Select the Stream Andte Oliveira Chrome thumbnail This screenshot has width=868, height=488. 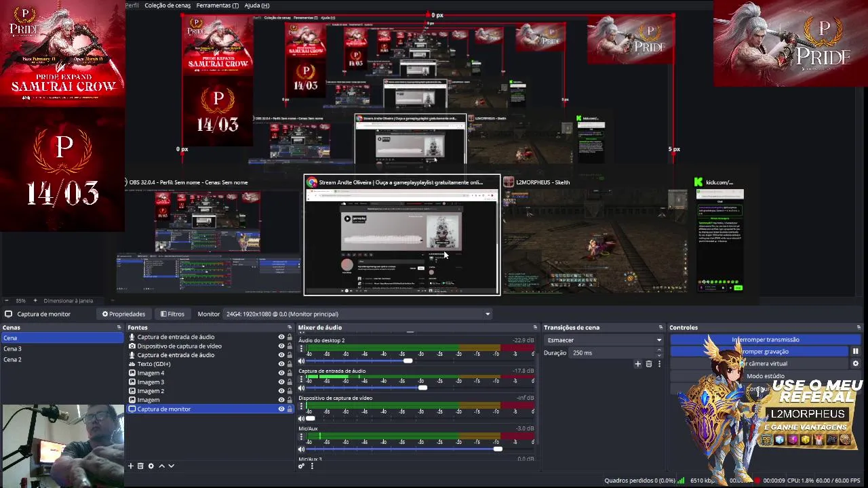pos(401,235)
